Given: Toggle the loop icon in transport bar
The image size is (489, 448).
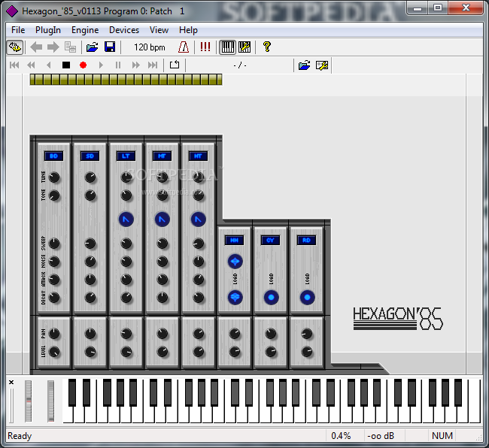Looking at the screenshot, I should pyautogui.click(x=175, y=65).
